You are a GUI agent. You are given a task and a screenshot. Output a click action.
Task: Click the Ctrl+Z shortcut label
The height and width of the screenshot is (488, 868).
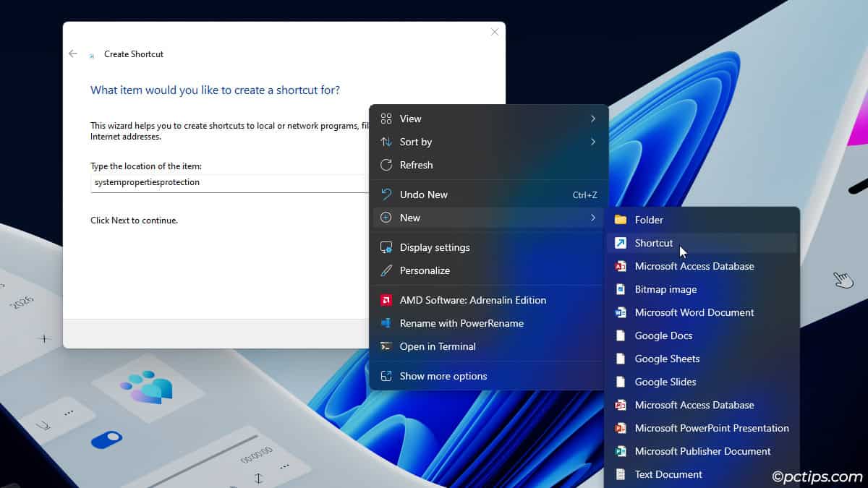coord(584,194)
